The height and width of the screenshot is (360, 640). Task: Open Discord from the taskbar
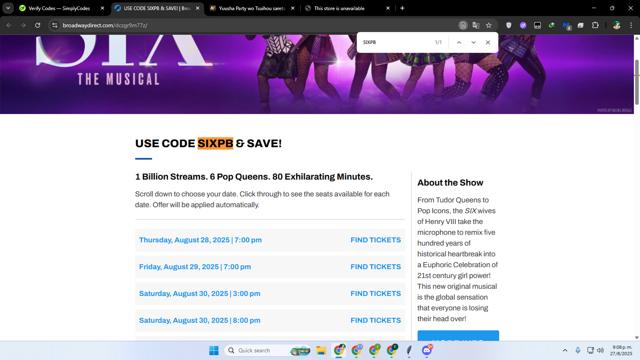click(x=427, y=350)
